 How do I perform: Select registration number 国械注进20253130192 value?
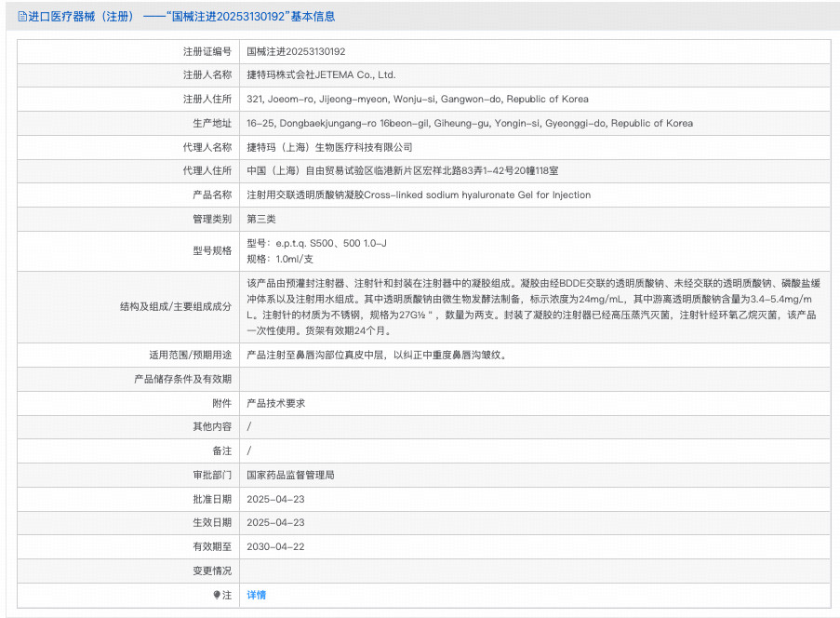(x=295, y=51)
